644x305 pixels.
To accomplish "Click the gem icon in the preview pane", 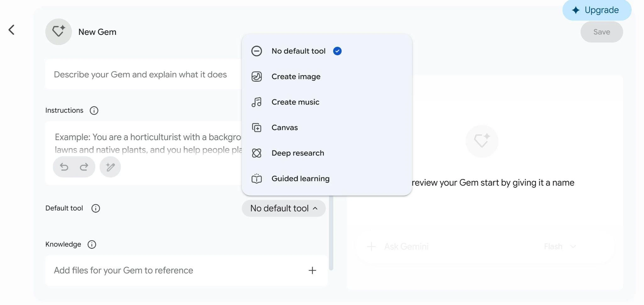I will click(482, 141).
